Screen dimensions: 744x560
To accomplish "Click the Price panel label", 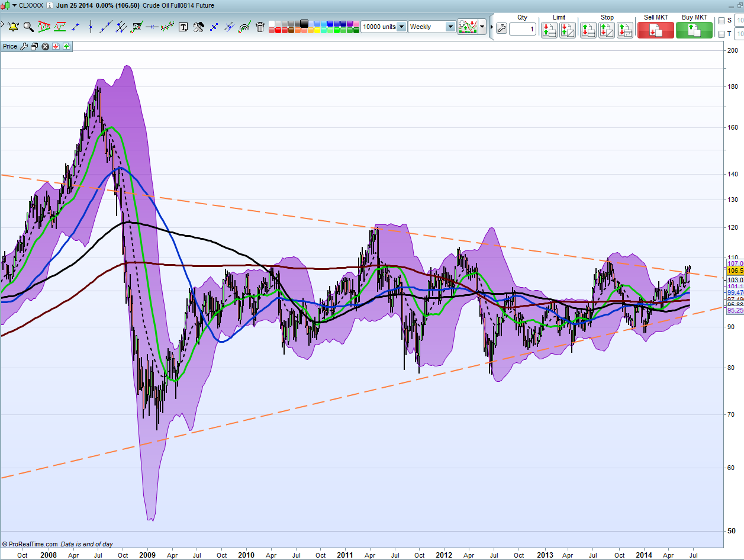I will coord(10,46).
